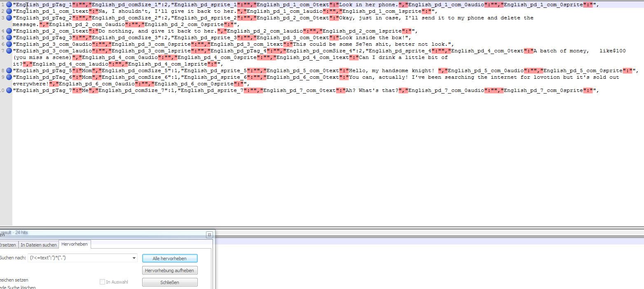
Task: Click the bookmark marker on line 6
Action: pos(9,45)
